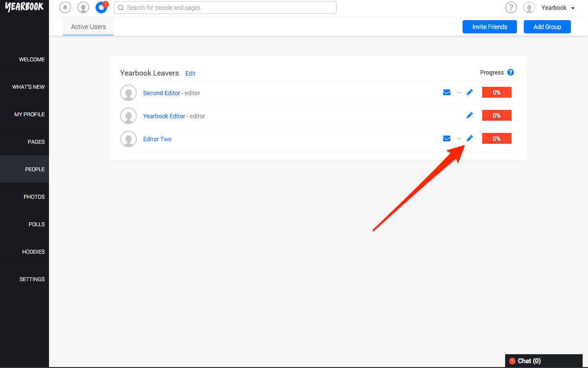
Task: Open messages icon with red badge
Action: tap(101, 7)
